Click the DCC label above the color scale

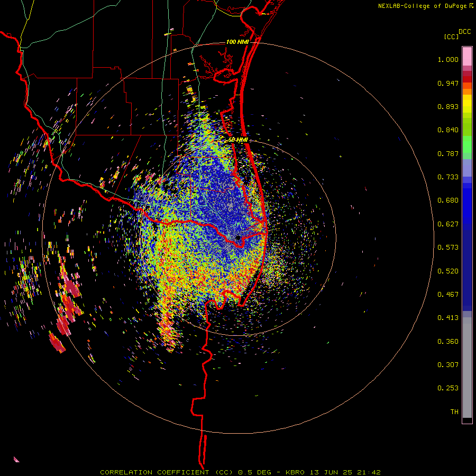464,32
